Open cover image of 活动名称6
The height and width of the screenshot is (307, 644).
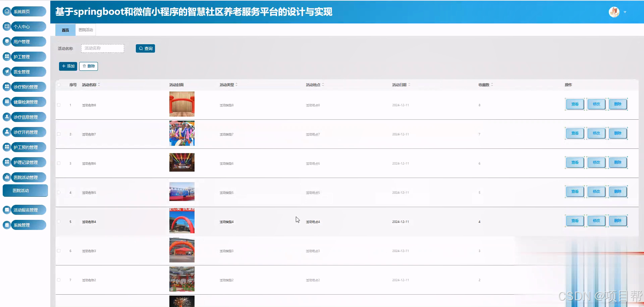pos(182,163)
